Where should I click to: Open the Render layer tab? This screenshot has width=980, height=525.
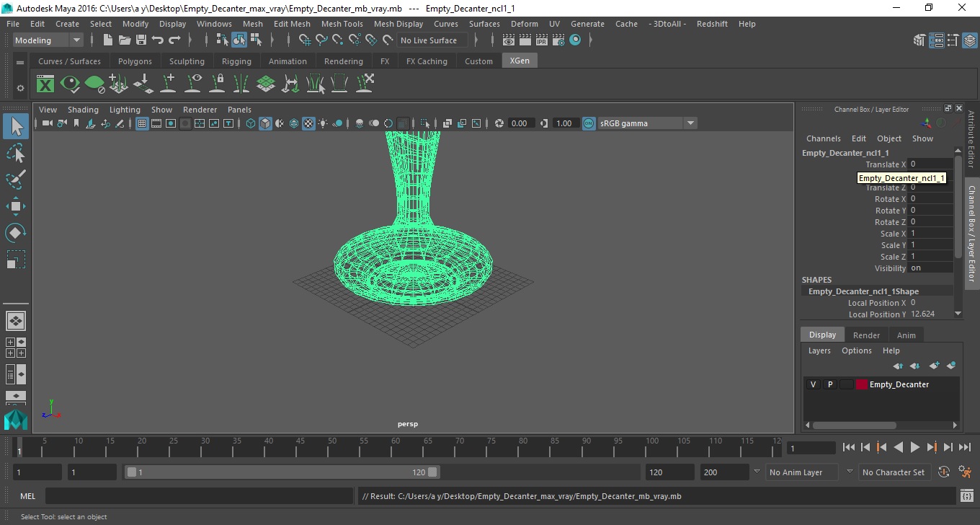pos(866,335)
